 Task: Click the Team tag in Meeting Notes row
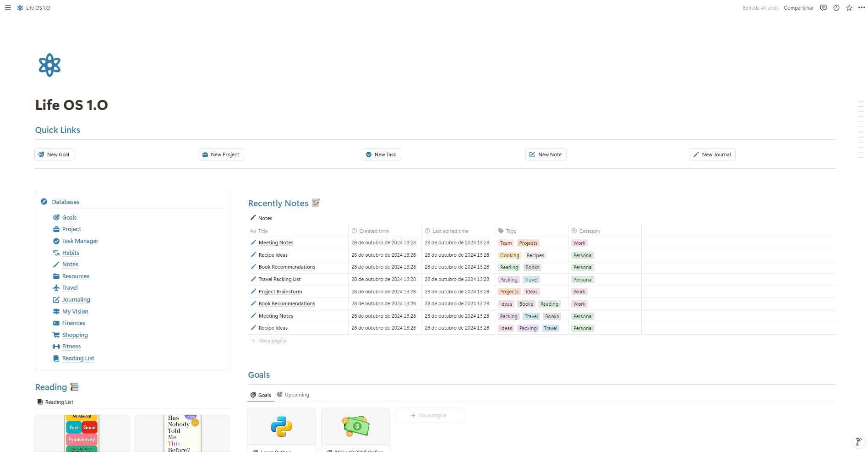pos(506,243)
